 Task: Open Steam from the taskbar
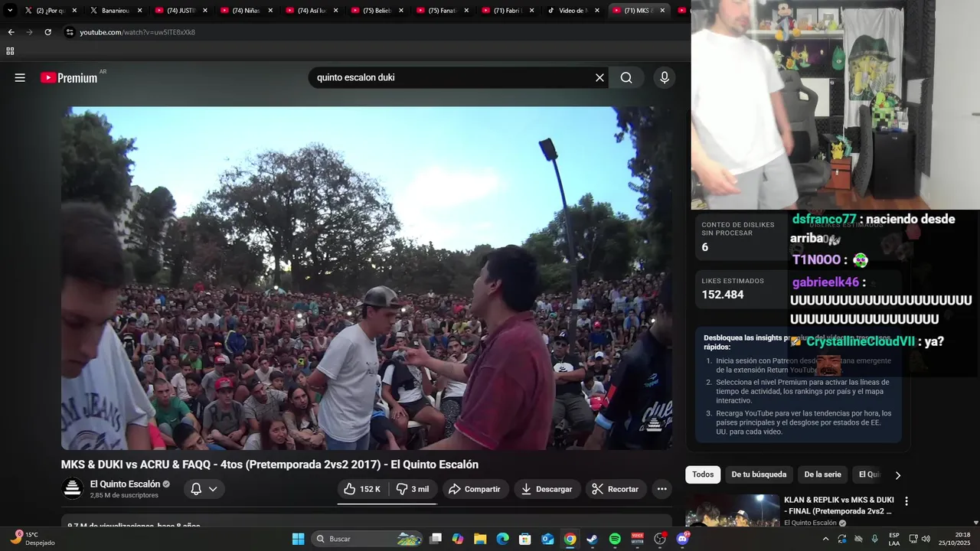tap(593, 539)
